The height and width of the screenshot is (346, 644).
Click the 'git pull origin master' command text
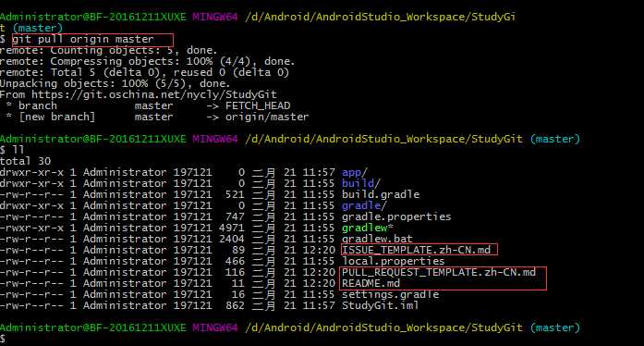tap(83, 40)
